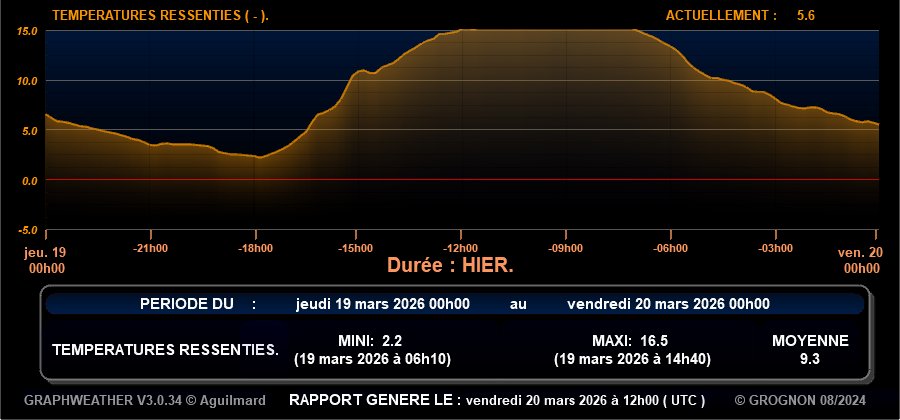This screenshot has width=900, height=420.
Task: Click the 10.0 label on the temperature axis
Action: pyautogui.click(x=27, y=81)
